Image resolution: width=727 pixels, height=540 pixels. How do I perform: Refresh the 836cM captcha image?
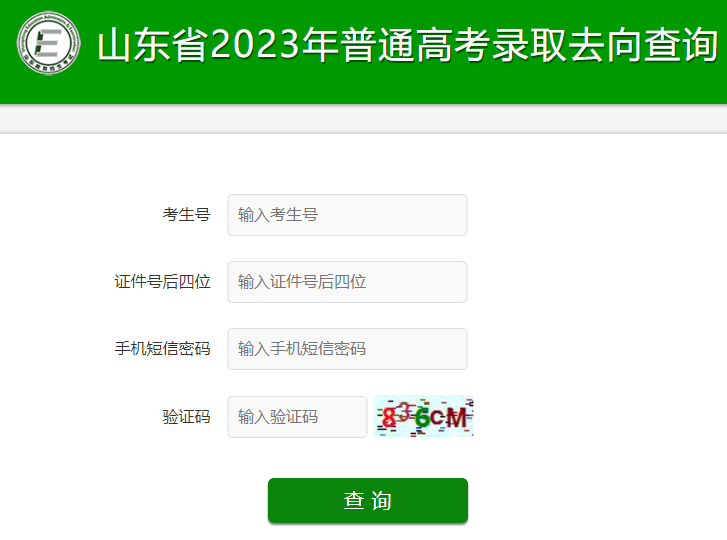(x=423, y=416)
